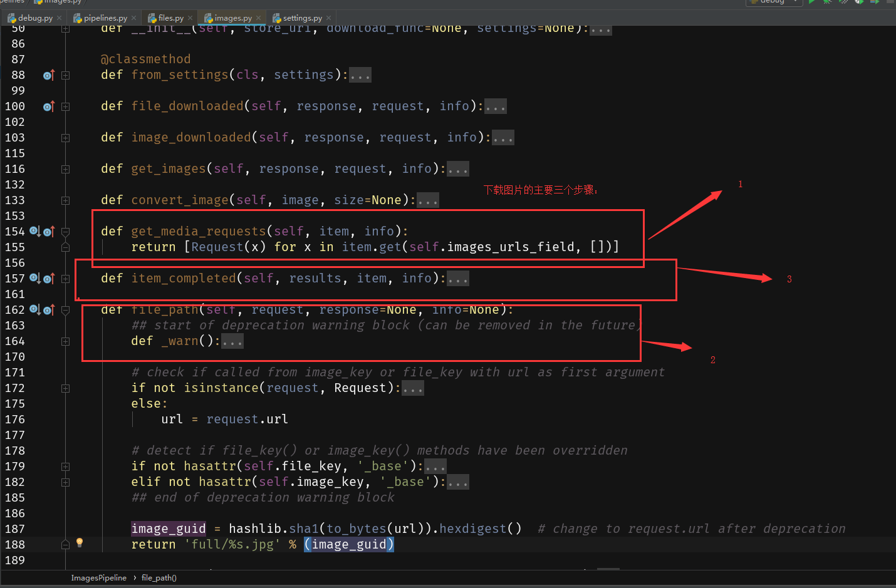Viewport: 896px width, 588px height.
Task: Click request.url on line 176
Action: click(x=247, y=420)
